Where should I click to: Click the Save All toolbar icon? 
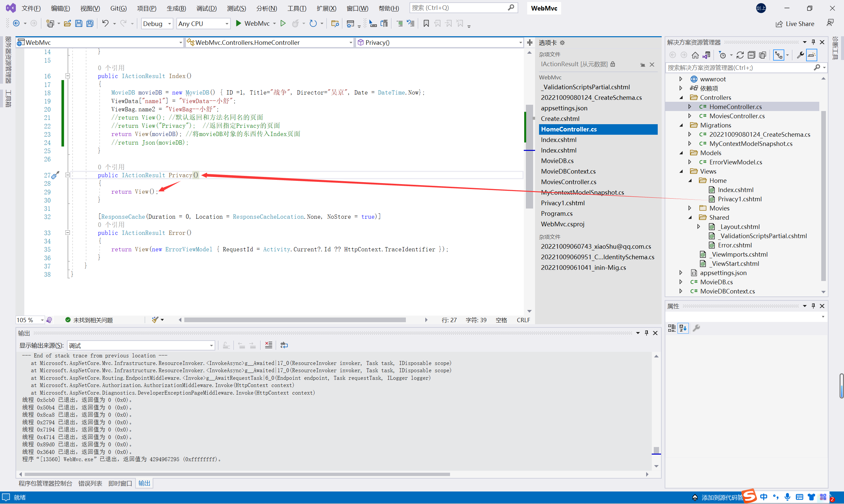coord(90,23)
